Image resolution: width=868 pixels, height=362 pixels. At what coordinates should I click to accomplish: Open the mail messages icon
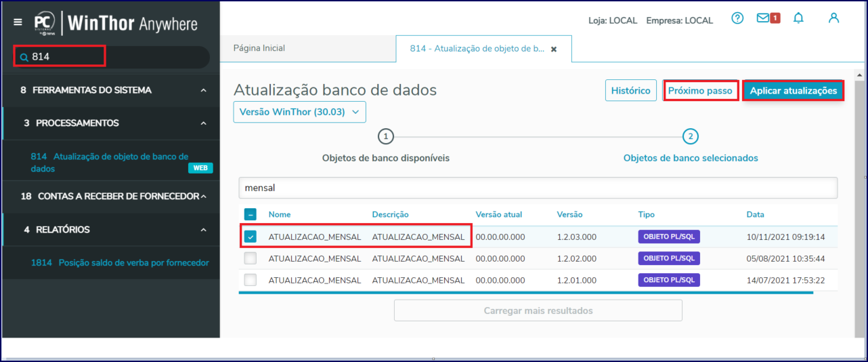pyautogui.click(x=763, y=18)
